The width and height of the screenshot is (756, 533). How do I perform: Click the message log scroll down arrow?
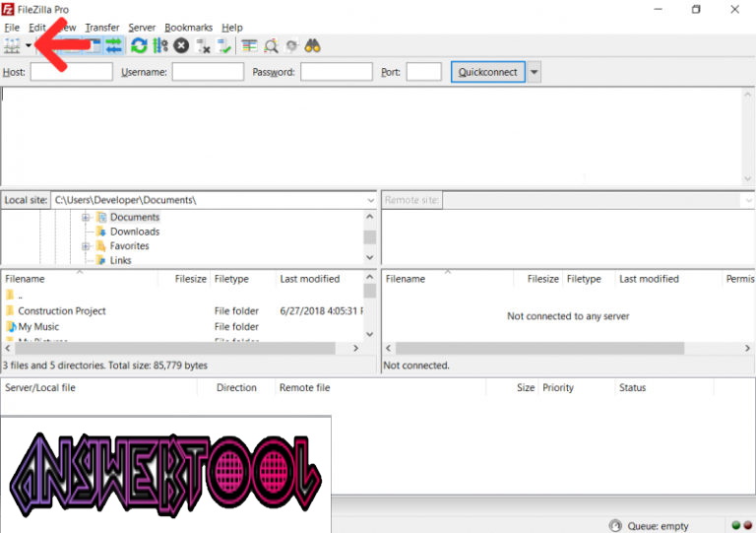tap(747, 179)
